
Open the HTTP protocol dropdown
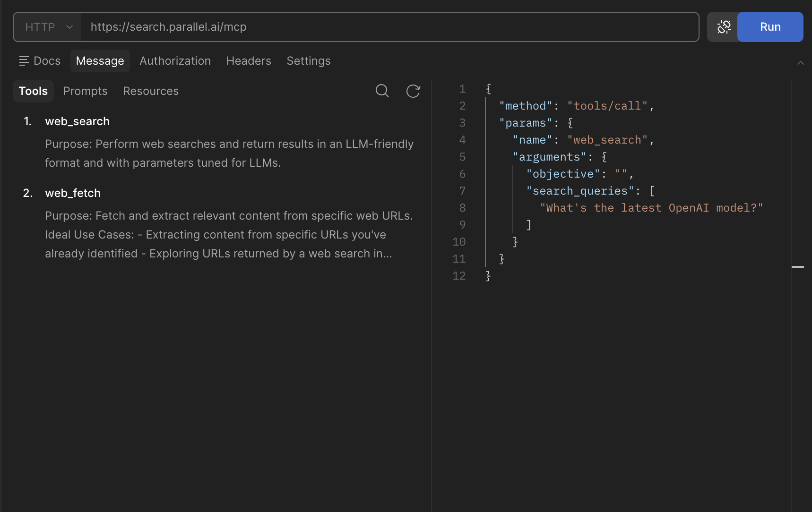coord(48,27)
